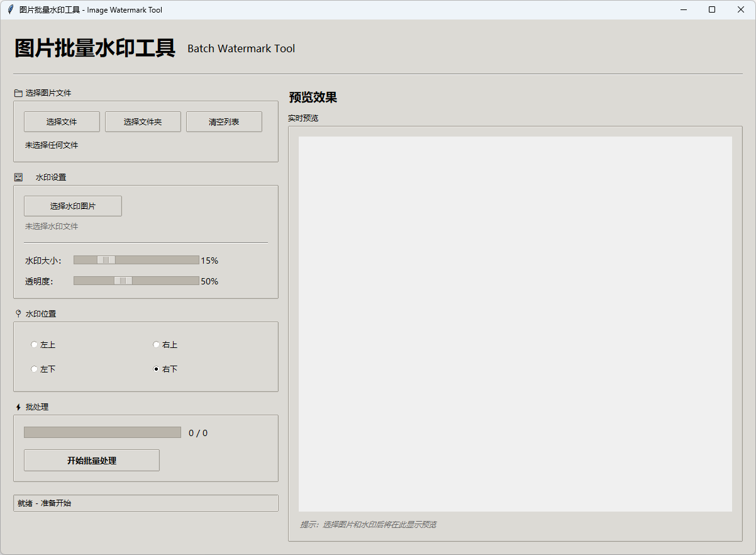
Task: Click the pin icon beside 水印位置
Action: tap(18, 313)
